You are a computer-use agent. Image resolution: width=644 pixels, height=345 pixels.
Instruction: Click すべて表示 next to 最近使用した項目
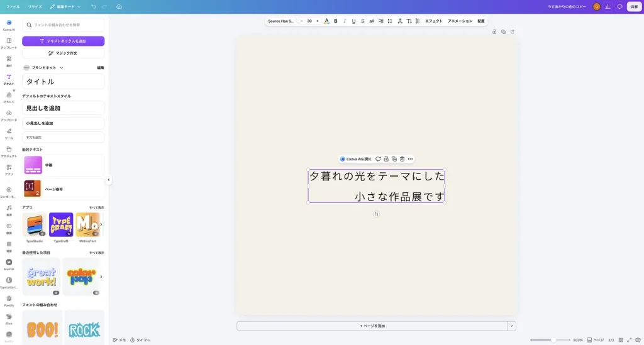[x=96, y=253]
